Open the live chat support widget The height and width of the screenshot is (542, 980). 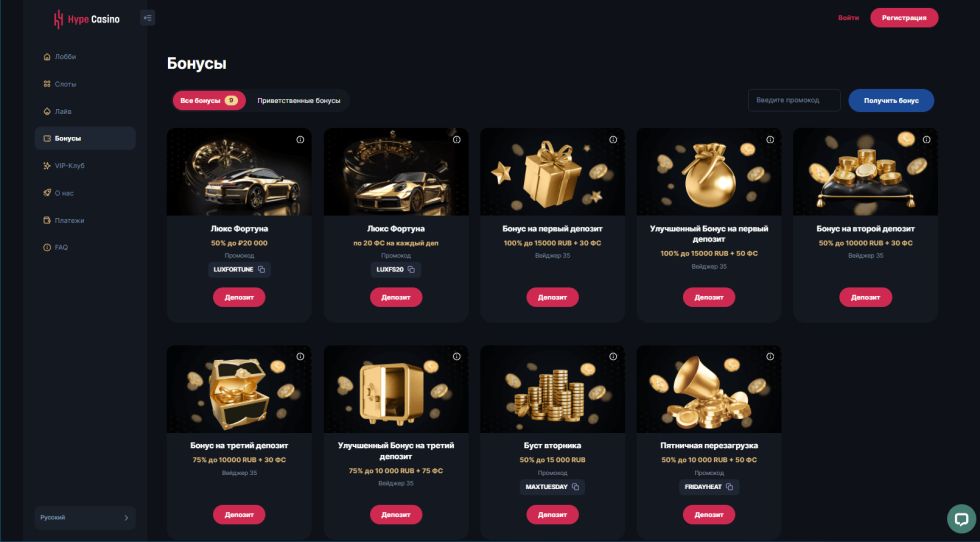[961, 518]
